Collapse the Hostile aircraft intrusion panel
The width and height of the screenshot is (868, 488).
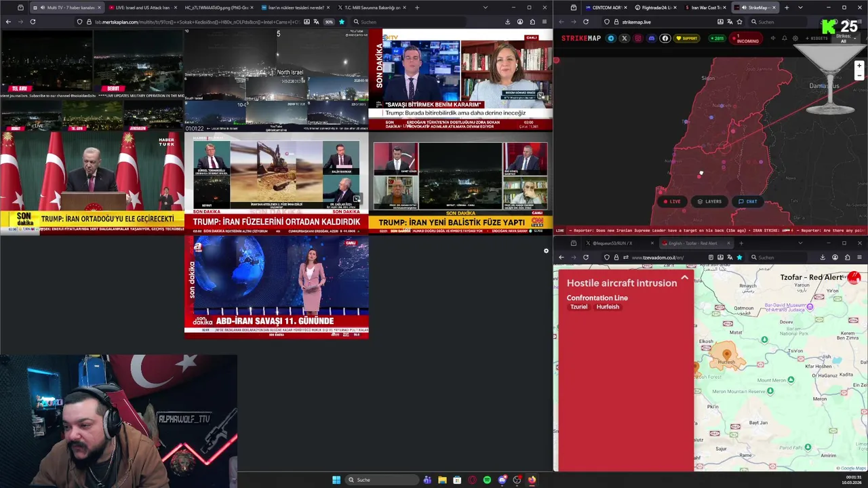(x=684, y=278)
